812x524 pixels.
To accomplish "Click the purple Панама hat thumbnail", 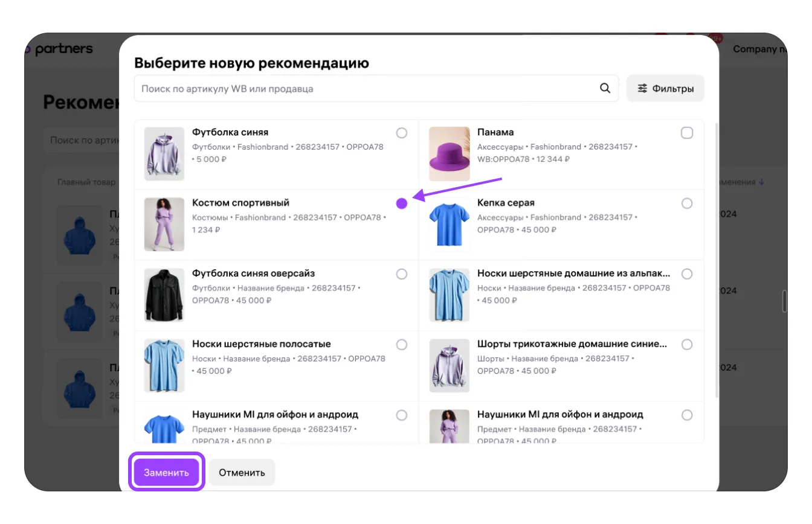I will tap(449, 153).
